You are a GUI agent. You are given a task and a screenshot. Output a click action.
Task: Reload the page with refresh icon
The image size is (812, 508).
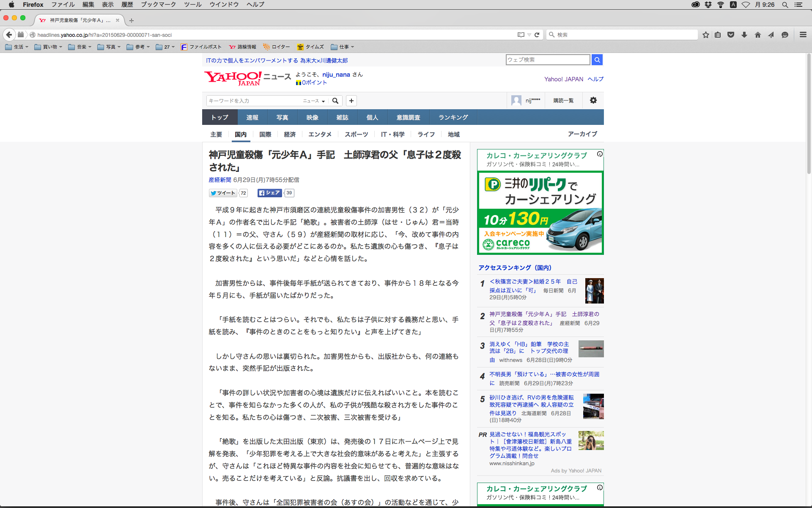pos(537,35)
